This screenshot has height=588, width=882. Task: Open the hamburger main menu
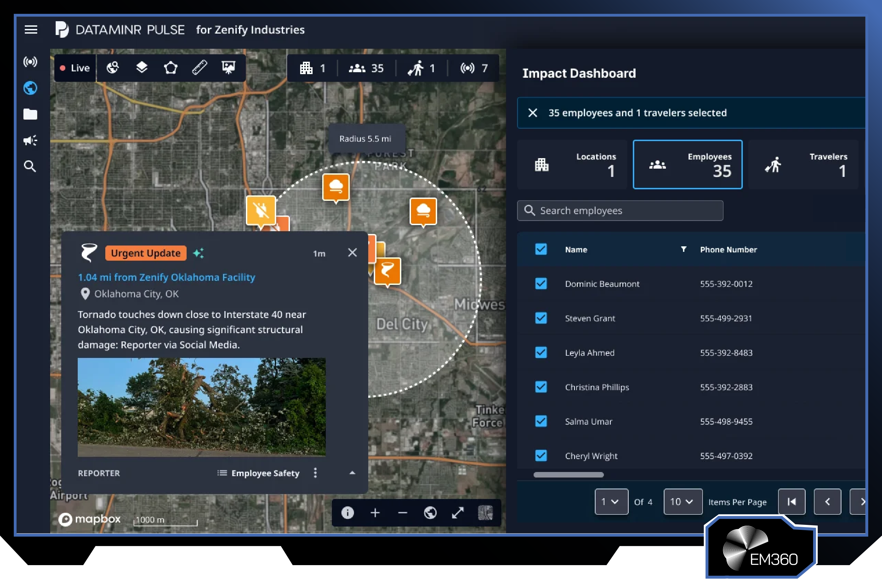[31, 30]
